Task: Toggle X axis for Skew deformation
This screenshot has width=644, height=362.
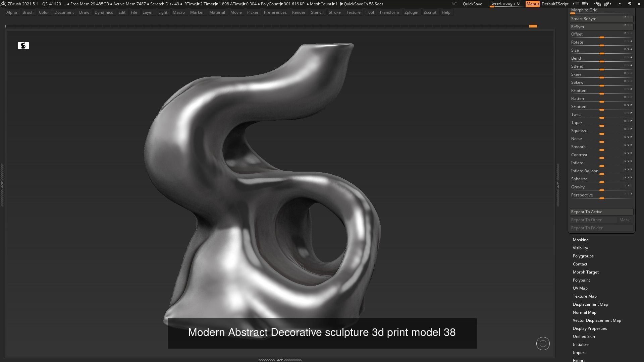Action: [625, 73]
